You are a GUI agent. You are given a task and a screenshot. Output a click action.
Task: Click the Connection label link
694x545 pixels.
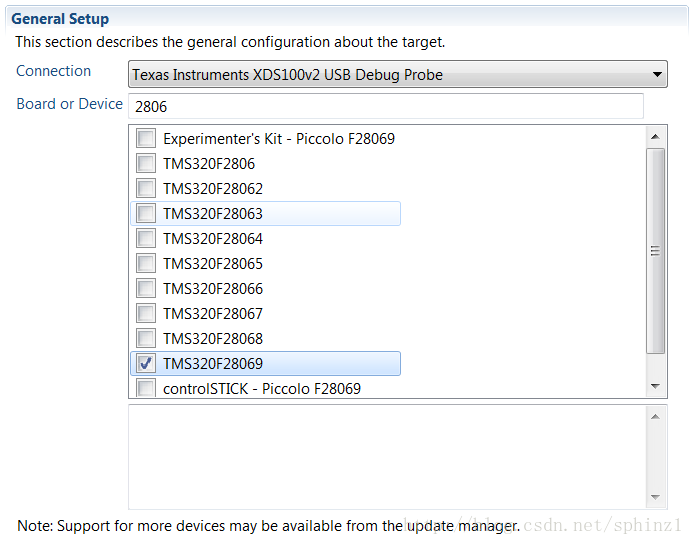(54, 71)
